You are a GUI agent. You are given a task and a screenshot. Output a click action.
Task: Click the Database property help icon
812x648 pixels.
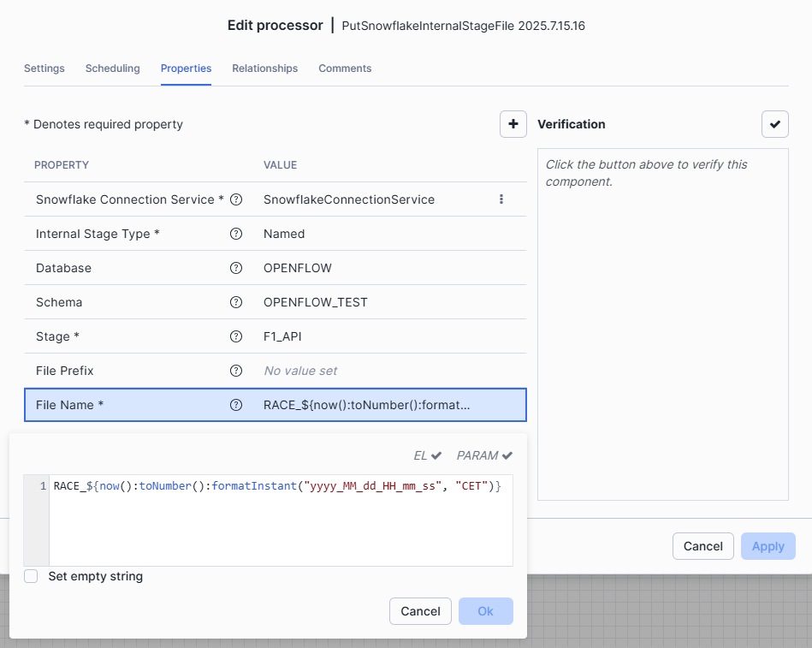[236, 268]
